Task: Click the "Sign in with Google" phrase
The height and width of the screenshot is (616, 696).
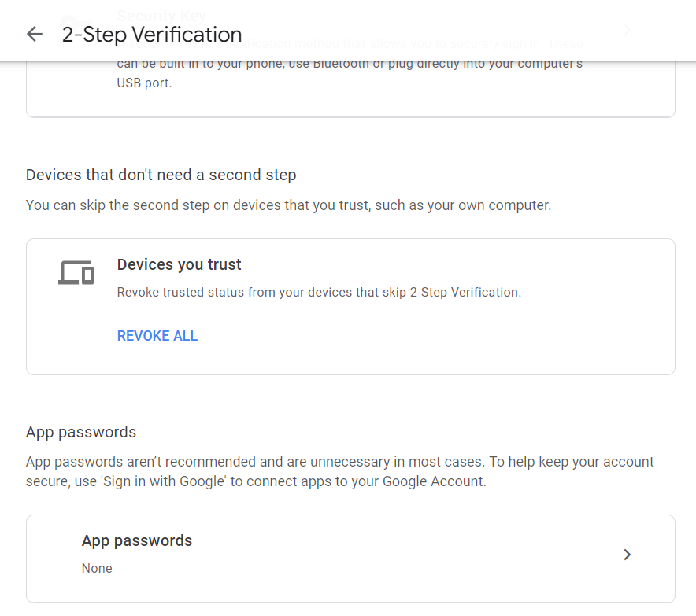Action: [163, 481]
